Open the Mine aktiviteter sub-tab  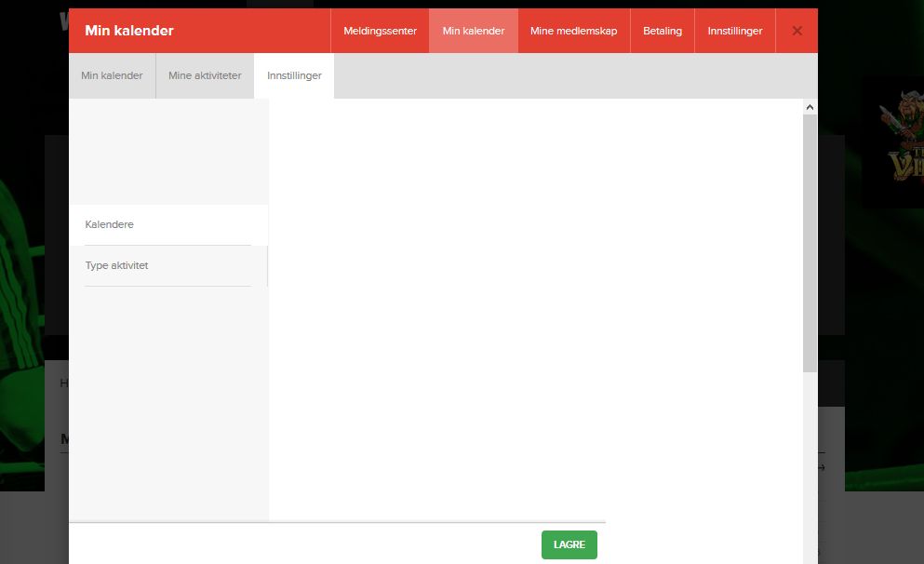click(x=205, y=75)
